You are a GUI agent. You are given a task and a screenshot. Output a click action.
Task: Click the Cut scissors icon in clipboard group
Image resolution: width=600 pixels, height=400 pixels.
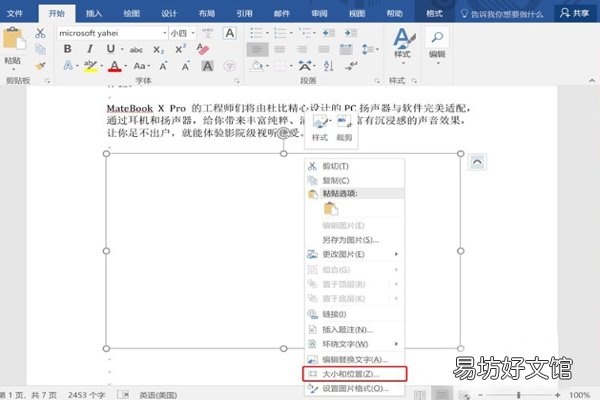click(40, 33)
